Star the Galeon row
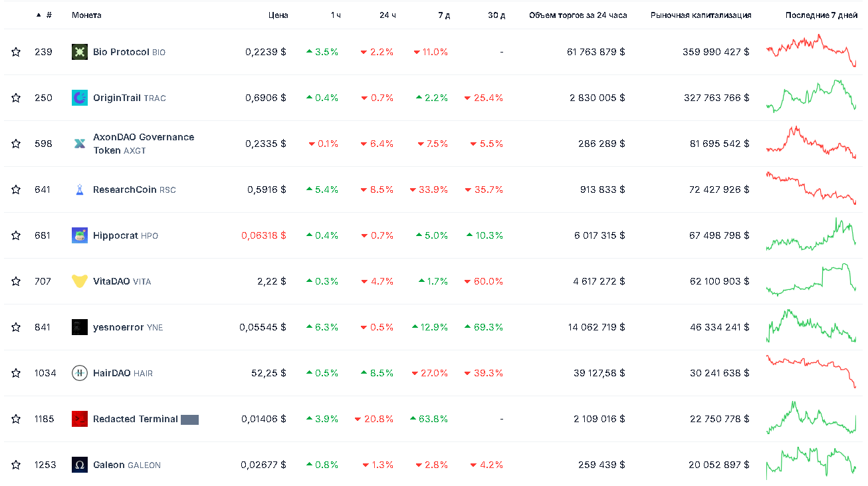Viewport: 868px width, 486px height. coord(16,465)
